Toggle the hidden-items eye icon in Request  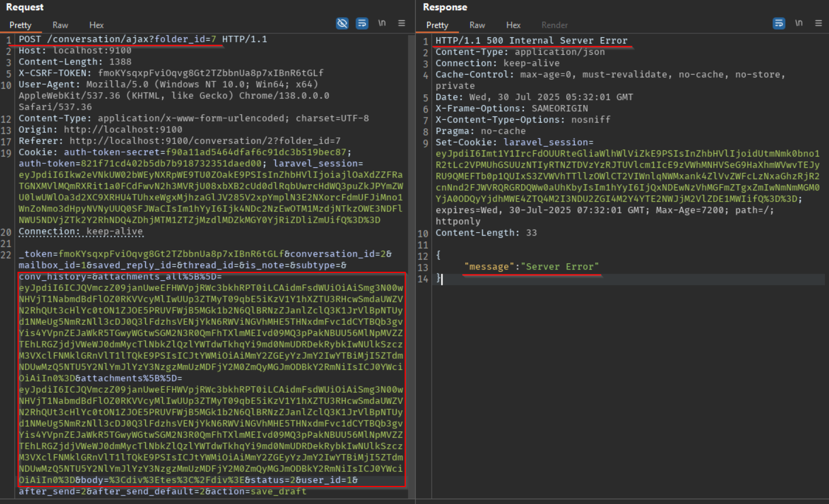coord(342,23)
